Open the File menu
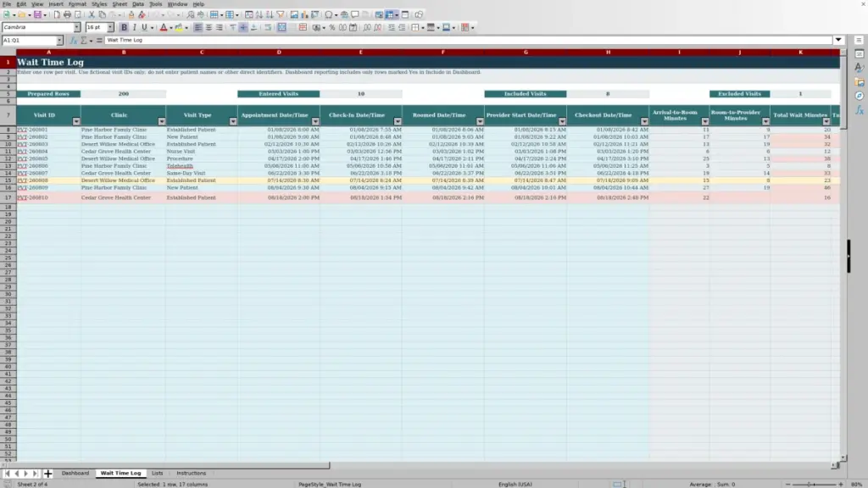Screen dimensions: 868x488 7,4
